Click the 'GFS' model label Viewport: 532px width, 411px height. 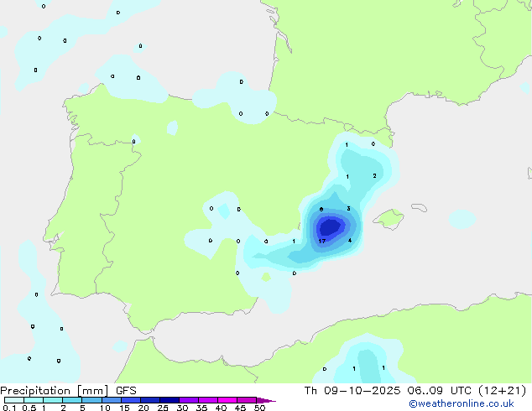click(126, 391)
